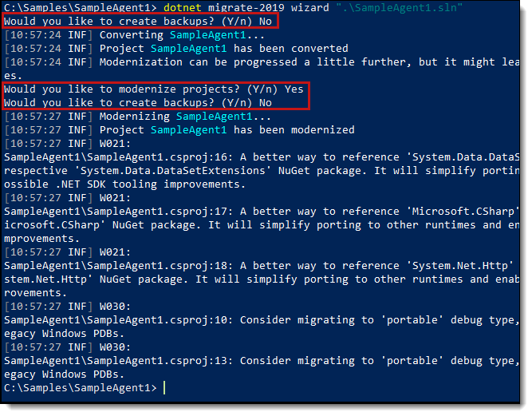The width and height of the screenshot is (532, 416).
Task: Click the SampleAgent1.csproj:13 file reference
Action: (118, 361)
